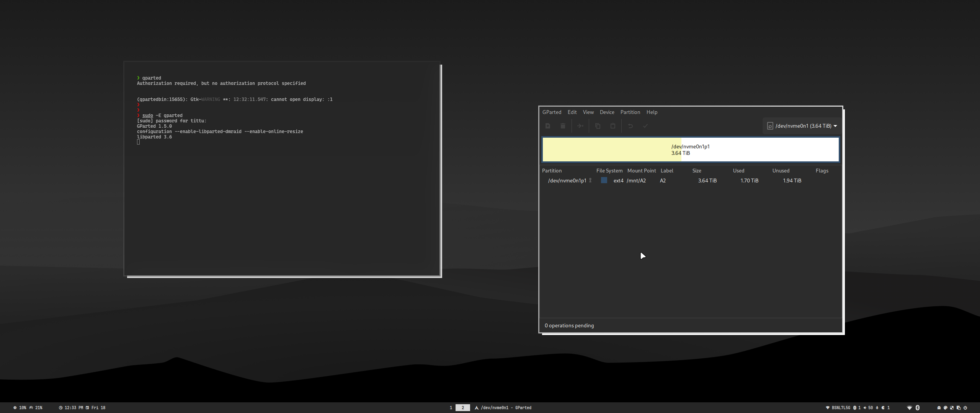The width and height of the screenshot is (980, 413).
Task: Click the power icon in the status bar
Action: click(x=965, y=408)
